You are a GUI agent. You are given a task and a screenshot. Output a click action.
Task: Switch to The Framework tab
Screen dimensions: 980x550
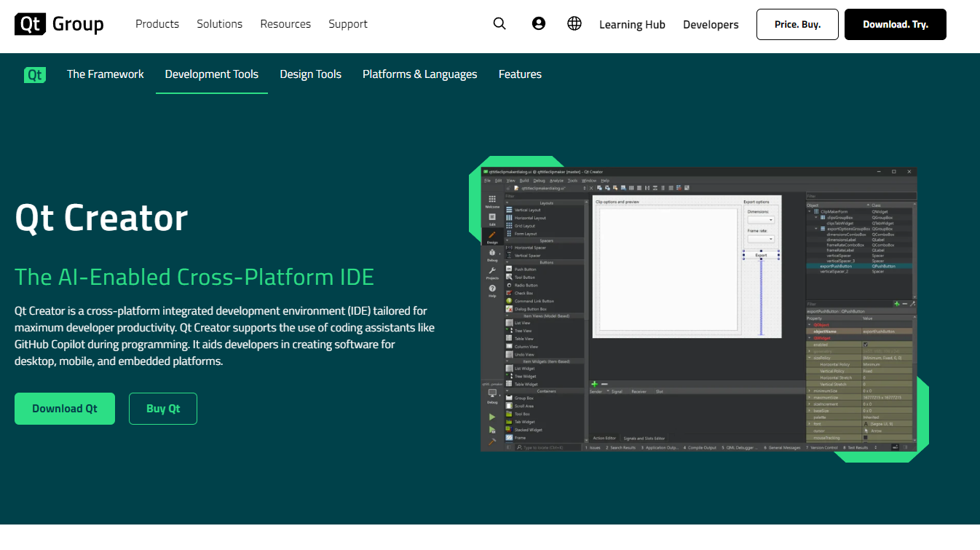pyautogui.click(x=106, y=74)
